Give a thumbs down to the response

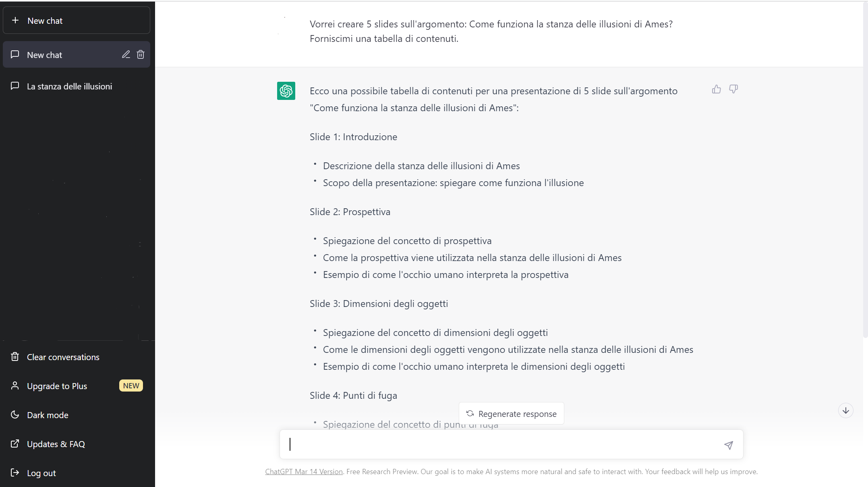coord(733,89)
